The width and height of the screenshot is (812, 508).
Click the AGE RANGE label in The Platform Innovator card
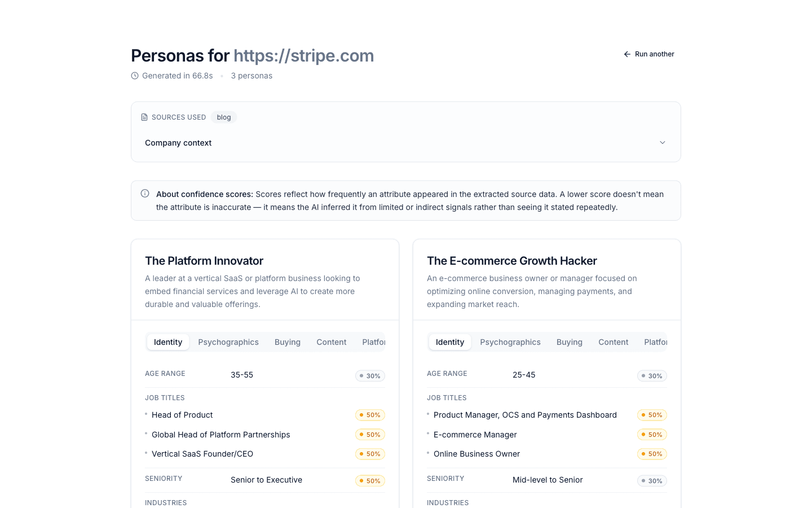click(165, 374)
